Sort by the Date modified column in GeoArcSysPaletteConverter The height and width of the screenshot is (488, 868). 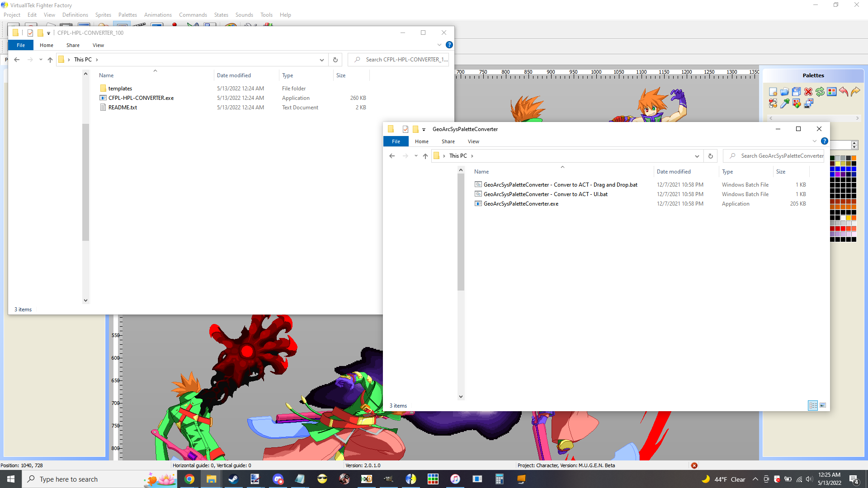(x=673, y=172)
